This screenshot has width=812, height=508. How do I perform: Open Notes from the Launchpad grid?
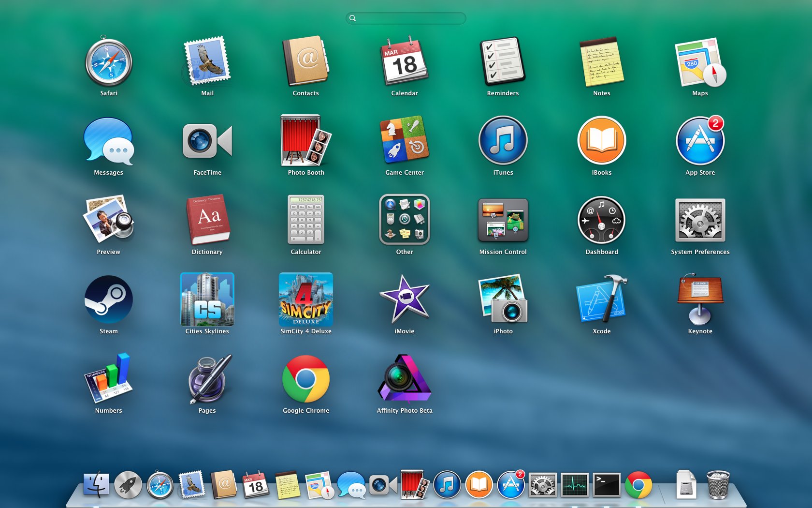(x=601, y=61)
